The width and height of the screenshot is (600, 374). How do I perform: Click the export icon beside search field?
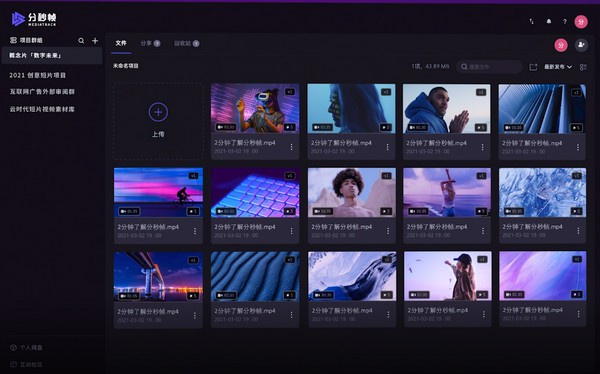pyautogui.click(x=533, y=67)
